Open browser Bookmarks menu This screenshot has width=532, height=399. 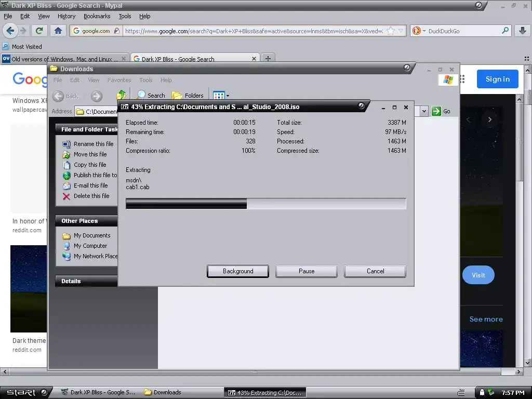pos(97,16)
